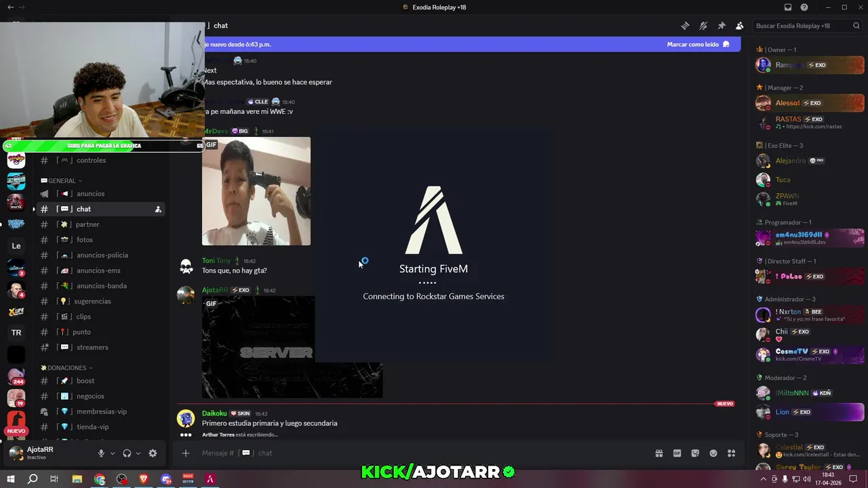
Task: Select the TR server in server list
Action: coord(16,333)
